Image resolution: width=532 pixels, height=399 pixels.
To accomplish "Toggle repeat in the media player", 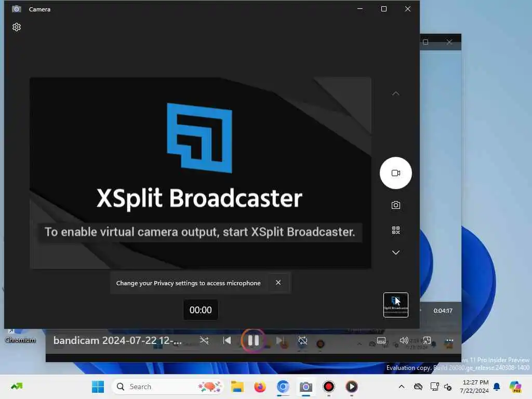I will [x=303, y=340].
